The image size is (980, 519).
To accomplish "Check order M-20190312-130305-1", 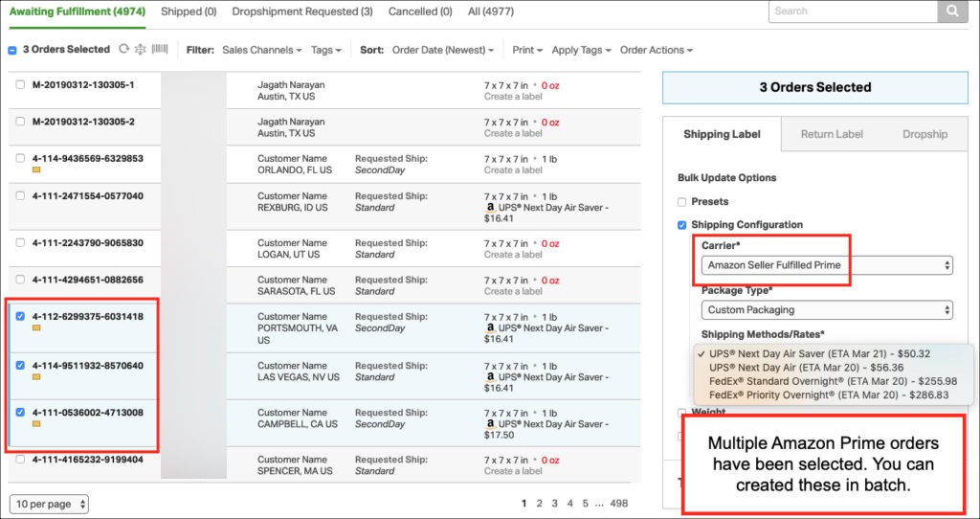I will (x=20, y=84).
